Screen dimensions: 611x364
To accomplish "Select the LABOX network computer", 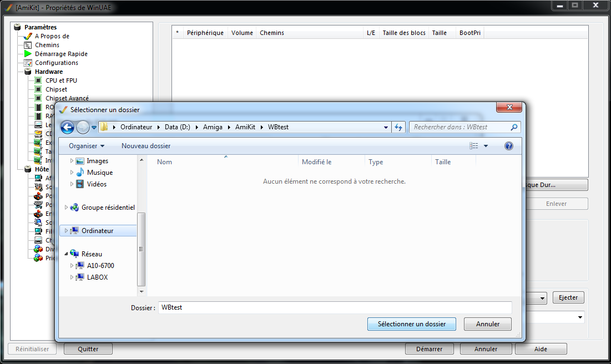I will (97, 277).
